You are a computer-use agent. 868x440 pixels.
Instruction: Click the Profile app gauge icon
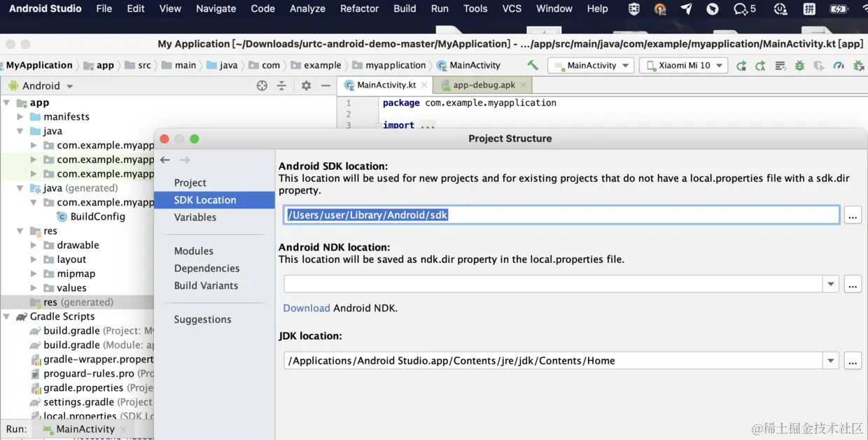[839, 66]
